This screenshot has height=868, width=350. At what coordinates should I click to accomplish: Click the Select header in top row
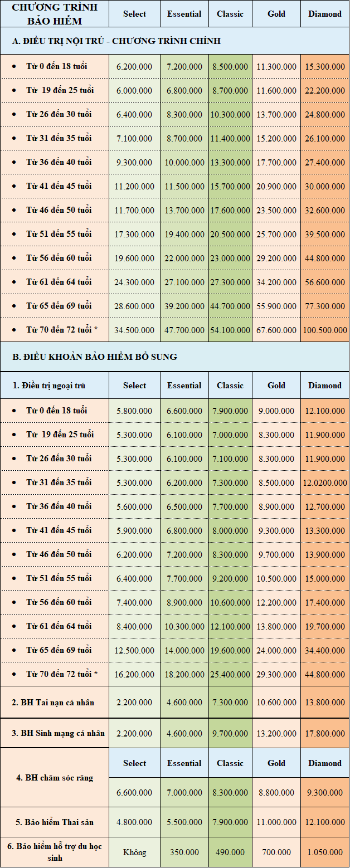[x=134, y=14]
